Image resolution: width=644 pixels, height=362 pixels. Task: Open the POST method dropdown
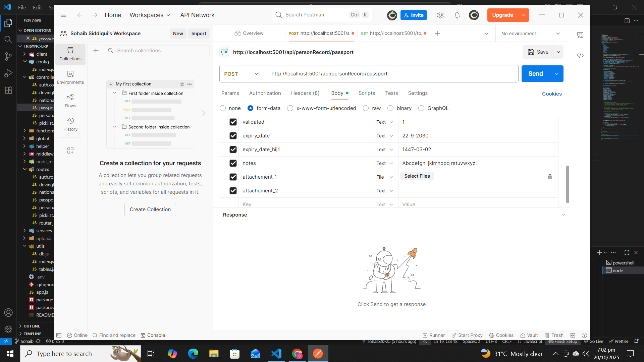click(241, 74)
